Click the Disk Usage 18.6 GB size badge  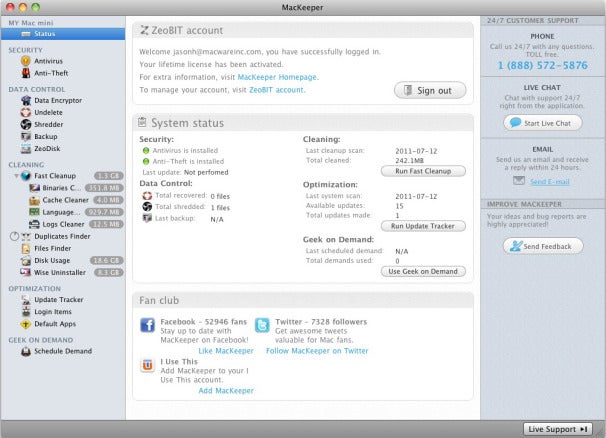(107, 261)
